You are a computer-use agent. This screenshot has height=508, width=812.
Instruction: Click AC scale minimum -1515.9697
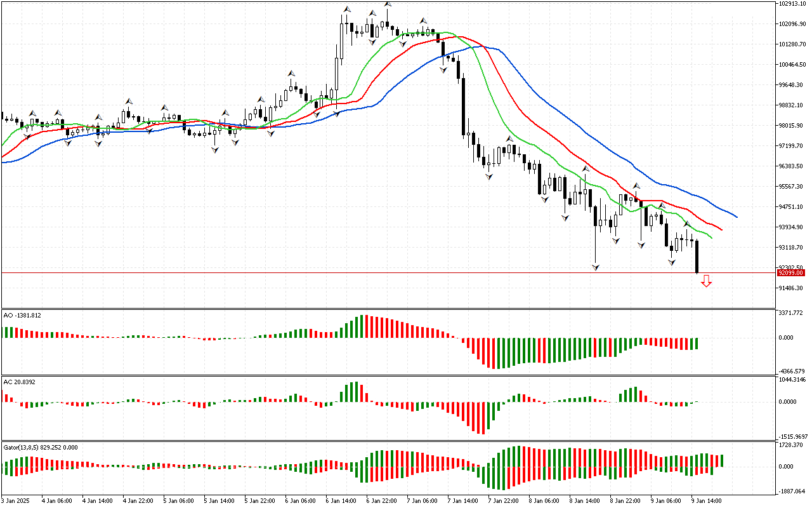793,437
